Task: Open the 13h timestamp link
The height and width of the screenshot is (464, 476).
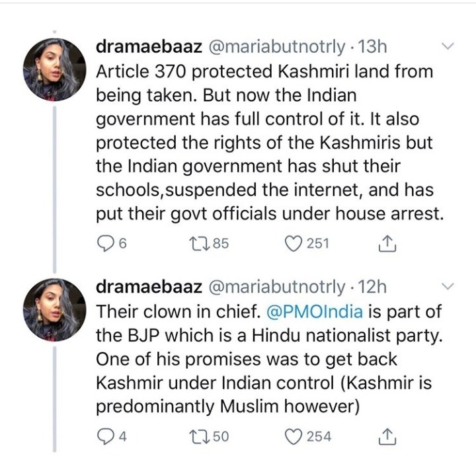Action: tap(373, 46)
